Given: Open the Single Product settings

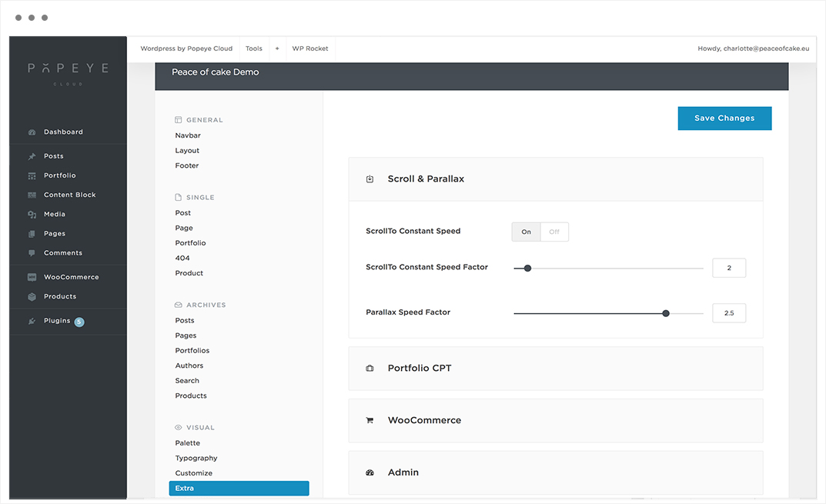Looking at the screenshot, I should click(189, 273).
